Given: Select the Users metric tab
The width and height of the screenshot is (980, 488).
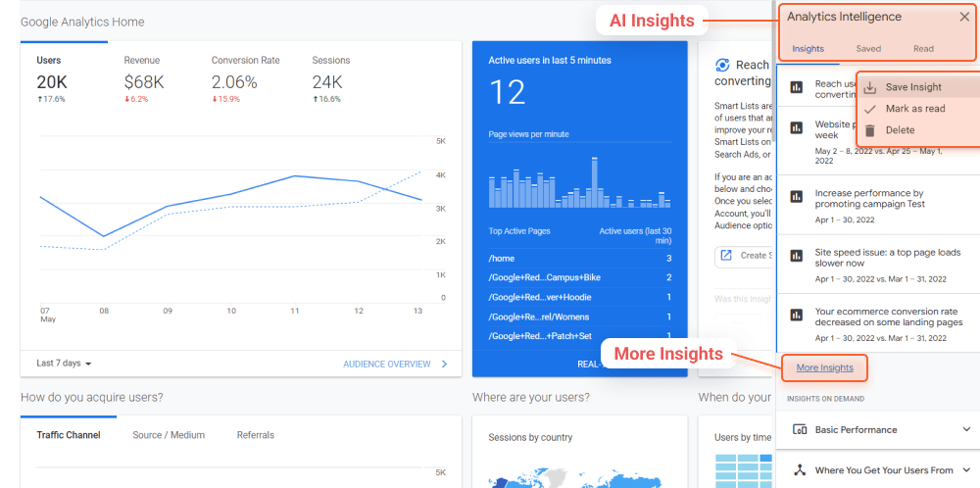Looking at the screenshot, I should point(64,80).
